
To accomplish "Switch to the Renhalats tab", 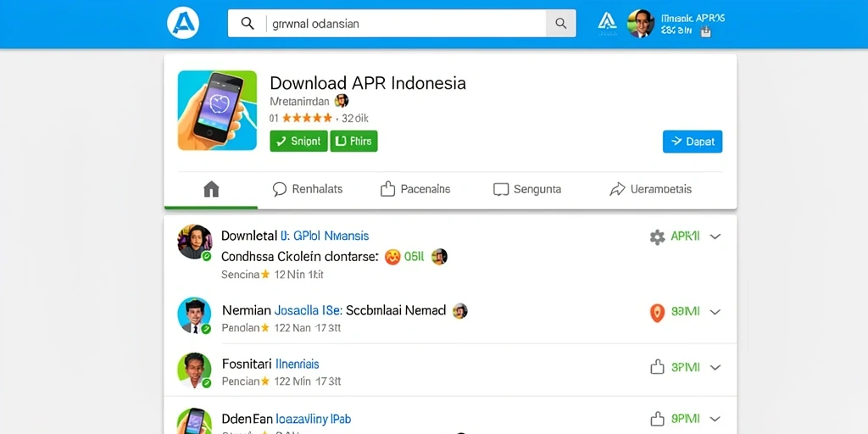I will (x=308, y=189).
